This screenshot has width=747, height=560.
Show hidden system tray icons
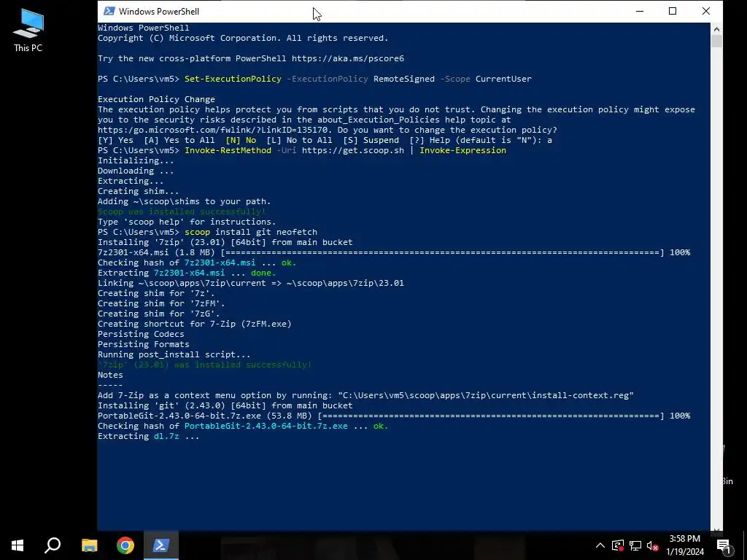click(x=600, y=545)
